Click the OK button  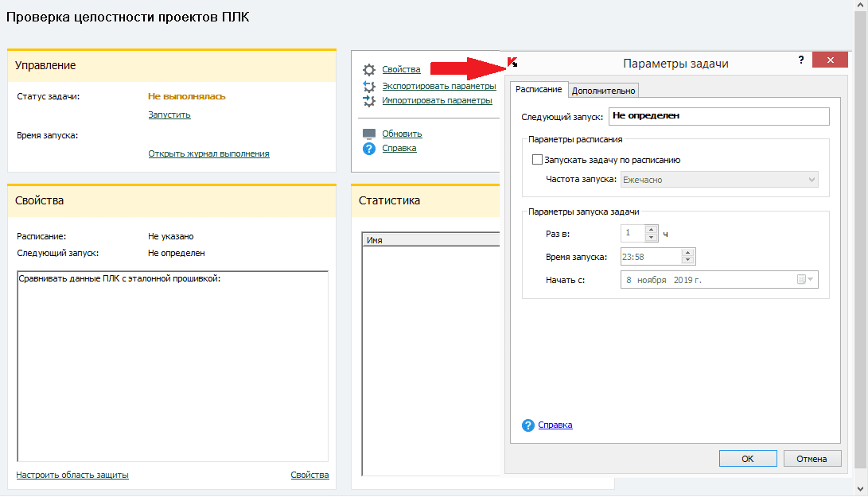pos(748,458)
